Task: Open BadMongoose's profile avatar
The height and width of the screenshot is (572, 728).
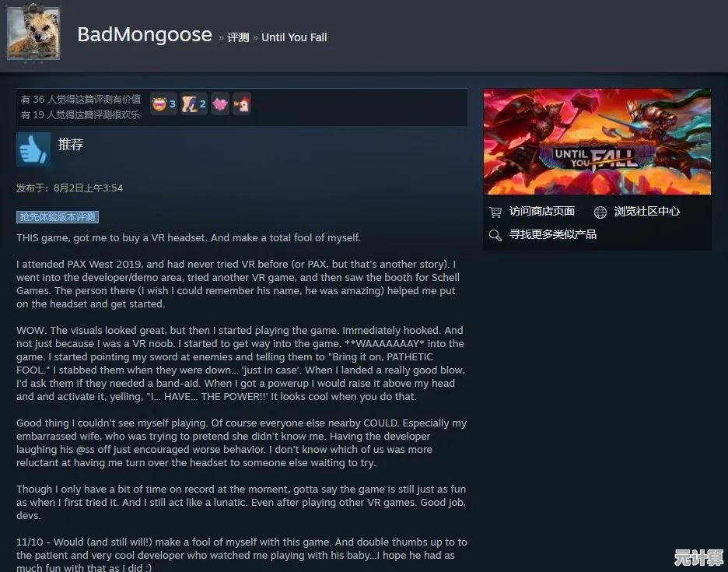Action: [x=33, y=33]
